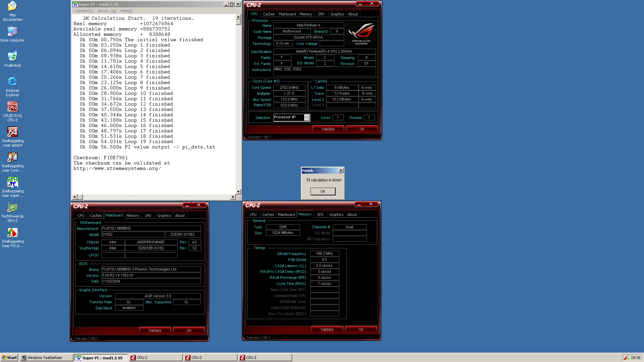Click the Specification field in CPU-Z
Viewport: 644px width, 362px height.
click(324, 52)
